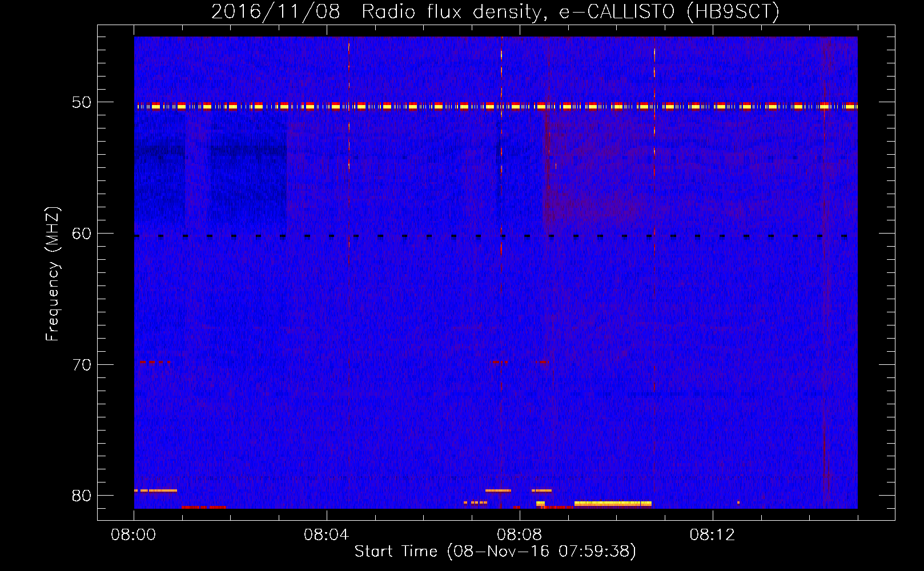Click the 50 frequency tick label
This screenshot has width=924, height=571.
pos(82,103)
